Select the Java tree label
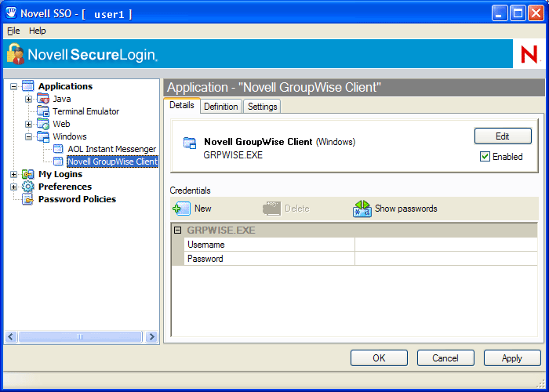This screenshot has height=392, width=549. pyautogui.click(x=62, y=99)
